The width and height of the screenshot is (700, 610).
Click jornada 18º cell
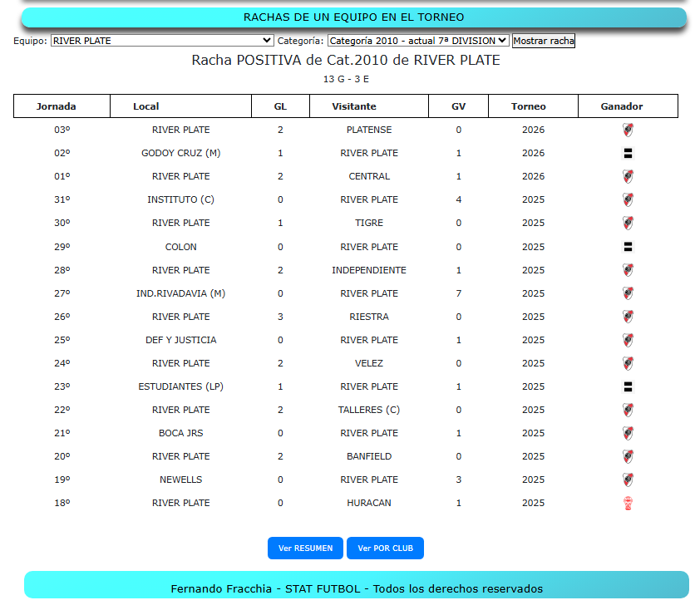tap(62, 503)
